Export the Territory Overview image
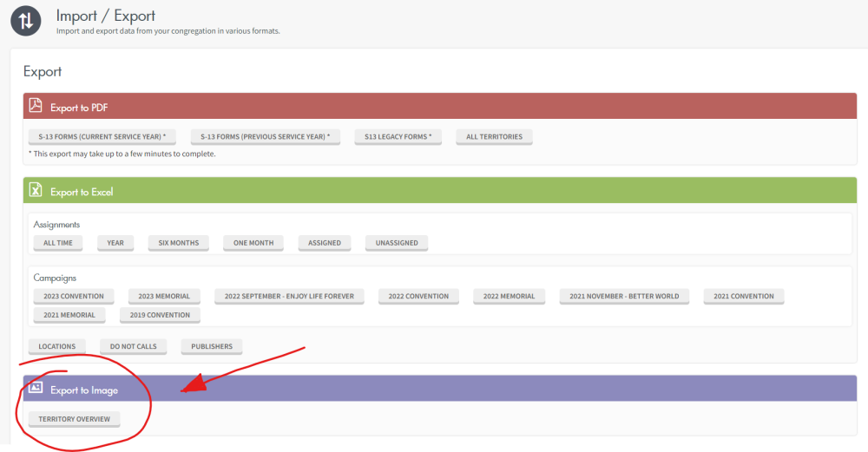868x452 pixels. tap(74, 420)
